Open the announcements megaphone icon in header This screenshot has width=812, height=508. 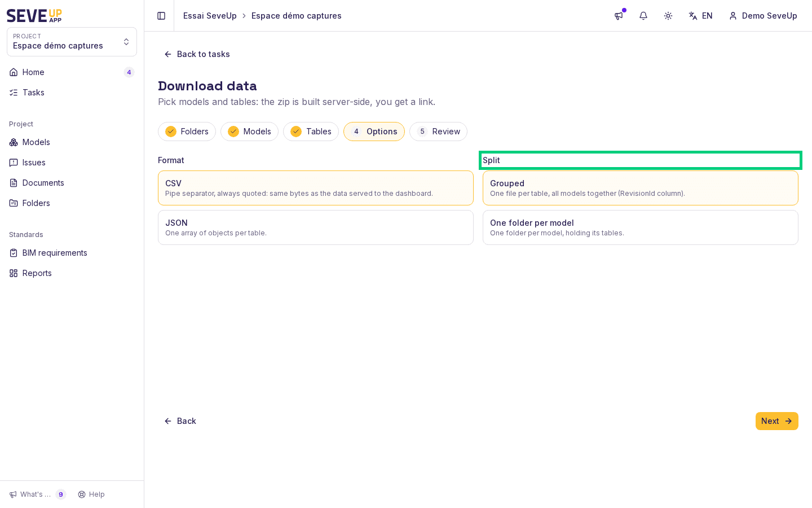(619, 16)
